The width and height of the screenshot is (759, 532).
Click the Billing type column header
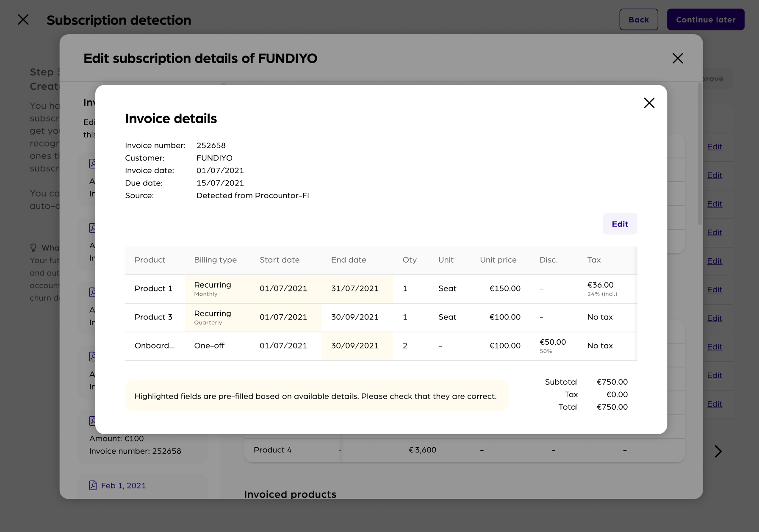pyautogui.click(x=215, y=260)
